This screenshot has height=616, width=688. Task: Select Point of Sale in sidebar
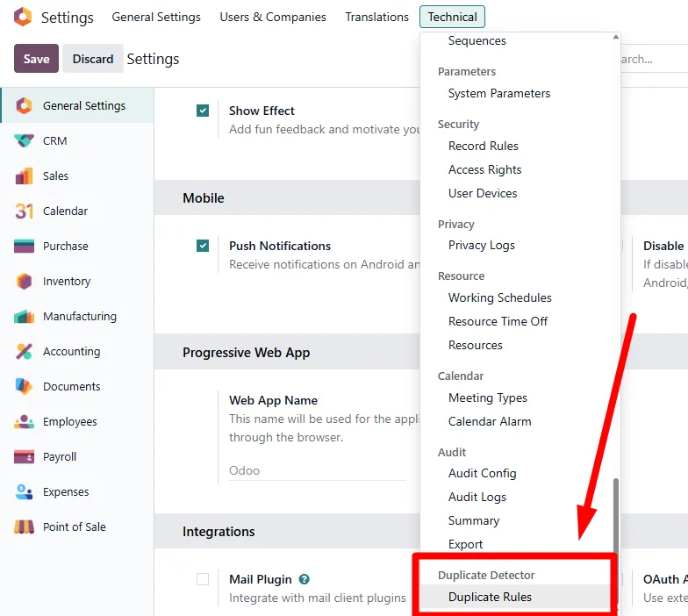[x=77, y=526]
